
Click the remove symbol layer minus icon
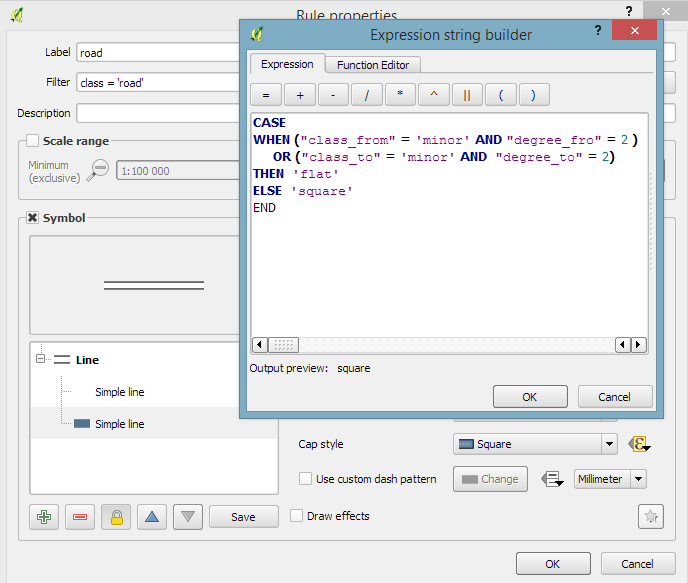81,517
